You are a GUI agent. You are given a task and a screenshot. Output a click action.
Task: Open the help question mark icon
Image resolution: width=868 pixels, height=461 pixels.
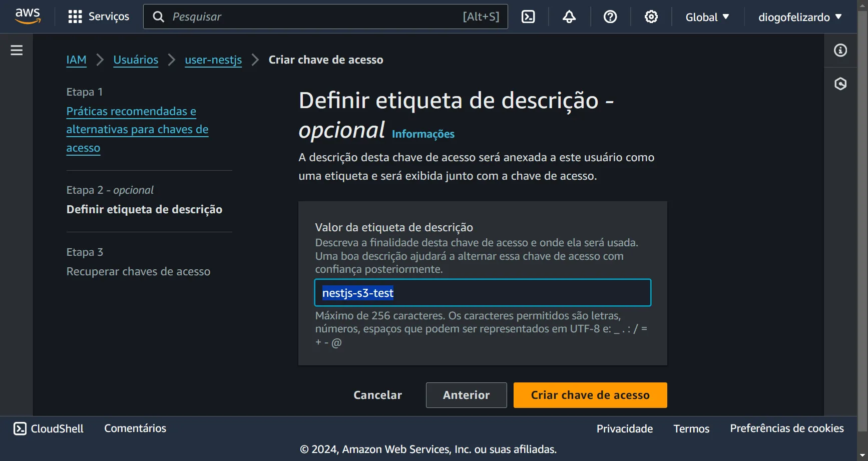click(x=610, y=17)
